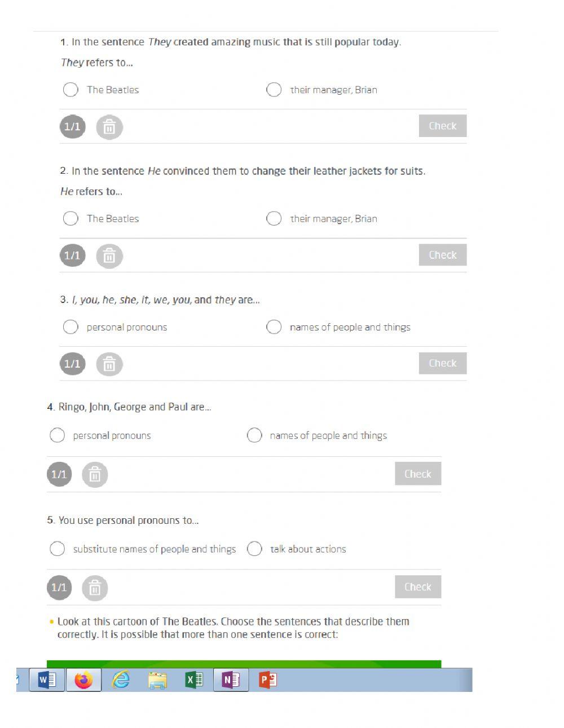This screenshot has height=728, width=564.
Task: Launch Internet Explorer from taskbar
Action: (121, 680)
